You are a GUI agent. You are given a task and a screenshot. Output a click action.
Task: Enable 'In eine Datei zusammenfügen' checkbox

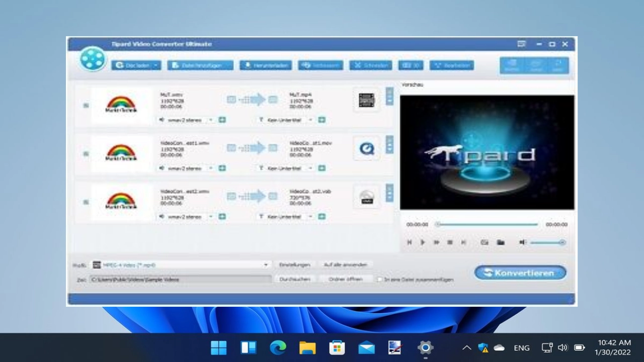(x=379, y=279)
